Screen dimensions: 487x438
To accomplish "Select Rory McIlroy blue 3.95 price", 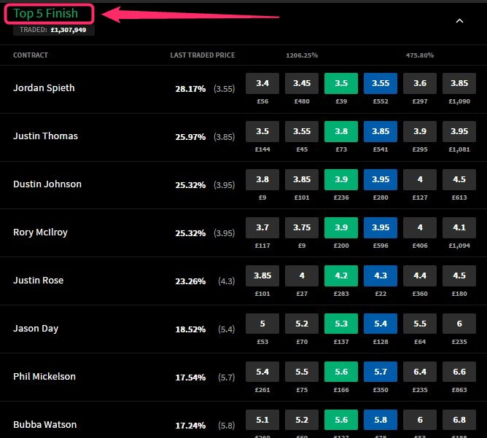I will tap(380, 228).
